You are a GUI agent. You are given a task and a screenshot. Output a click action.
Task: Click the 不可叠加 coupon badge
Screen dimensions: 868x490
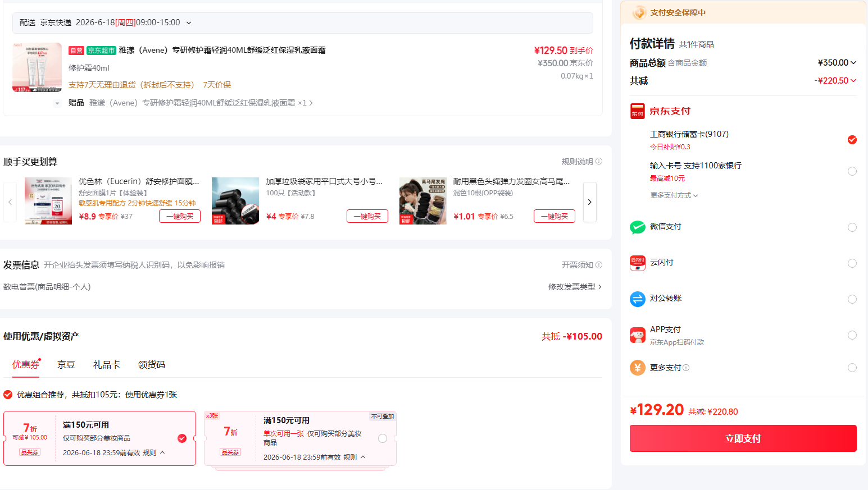point(383,416)
